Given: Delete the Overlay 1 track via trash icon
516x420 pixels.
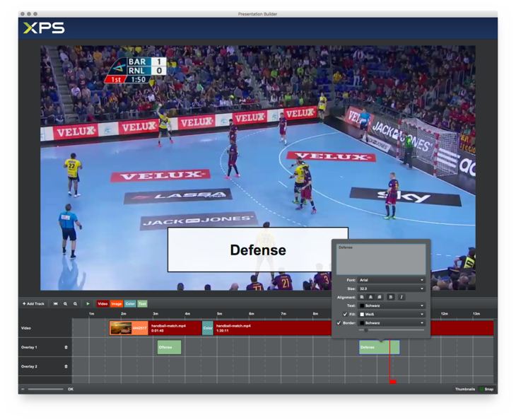Looking at the screenshot, I should (66, 347).
